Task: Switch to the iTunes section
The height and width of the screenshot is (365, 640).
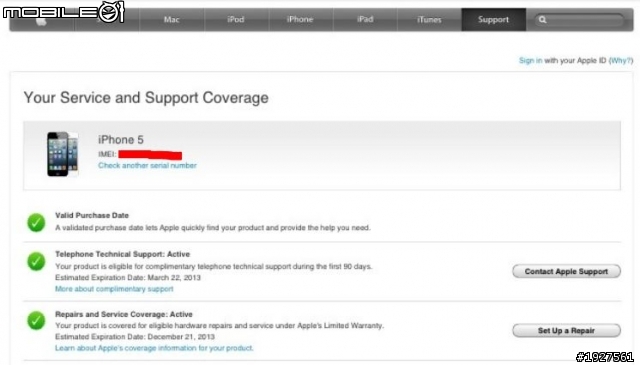Action: [x=429, y=20]
